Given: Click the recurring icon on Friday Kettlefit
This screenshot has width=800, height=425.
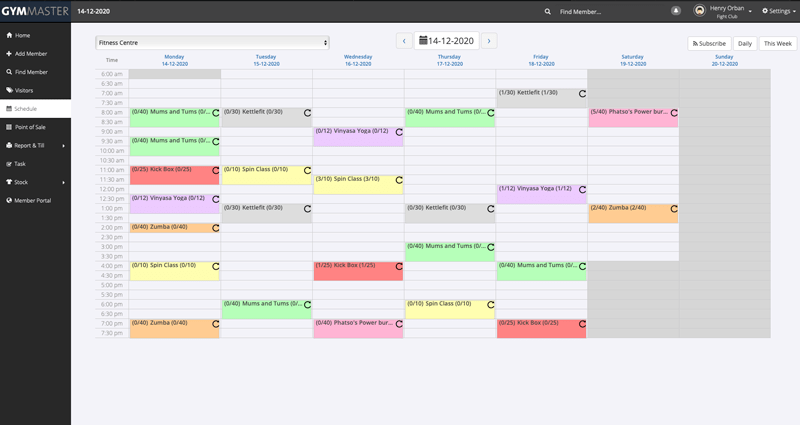Looking at the screenshot, I should [582, 94].
